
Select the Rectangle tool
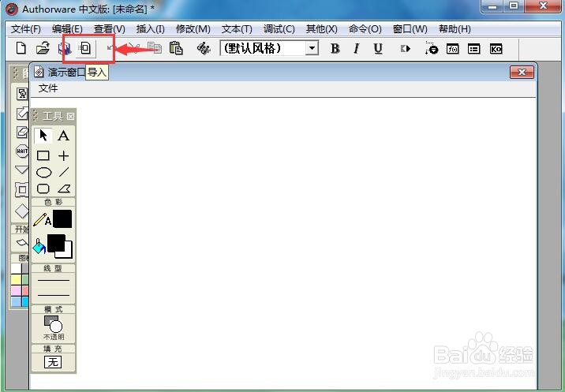point(43,155)
